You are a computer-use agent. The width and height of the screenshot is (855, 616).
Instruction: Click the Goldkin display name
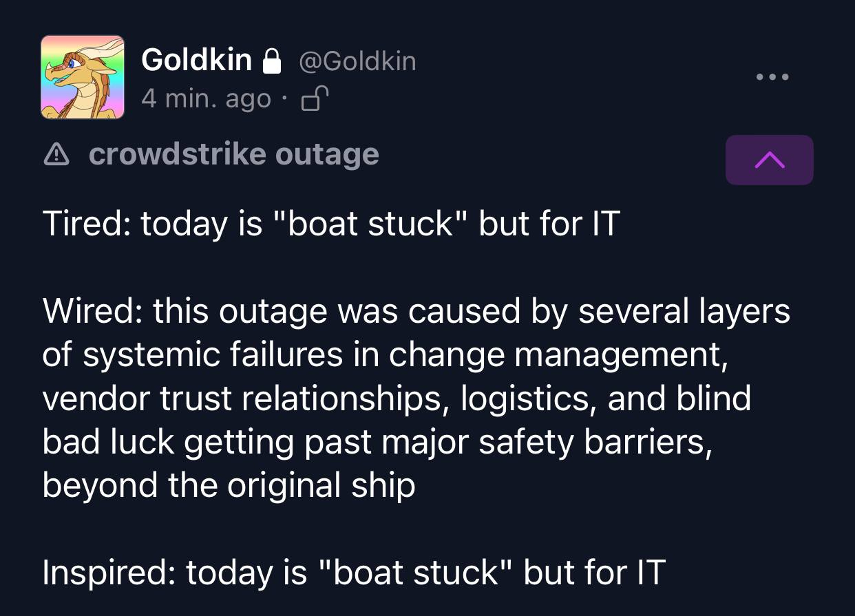tap(196, 61)
